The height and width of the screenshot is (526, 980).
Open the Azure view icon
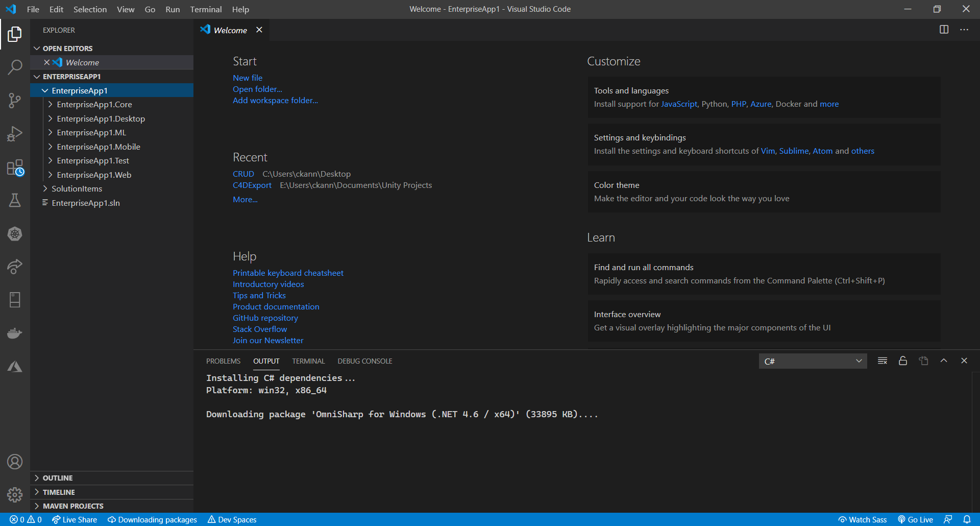tap(15, 366)
